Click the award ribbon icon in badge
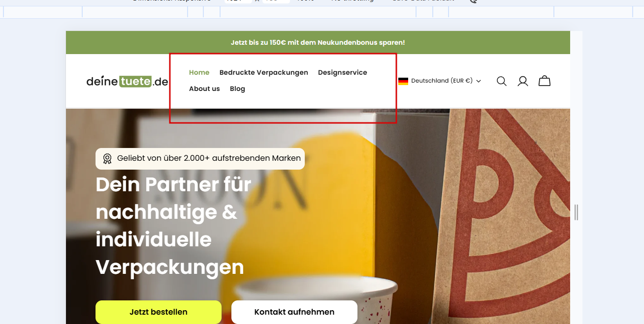This screenshot has width=644, height=324. 107,159
